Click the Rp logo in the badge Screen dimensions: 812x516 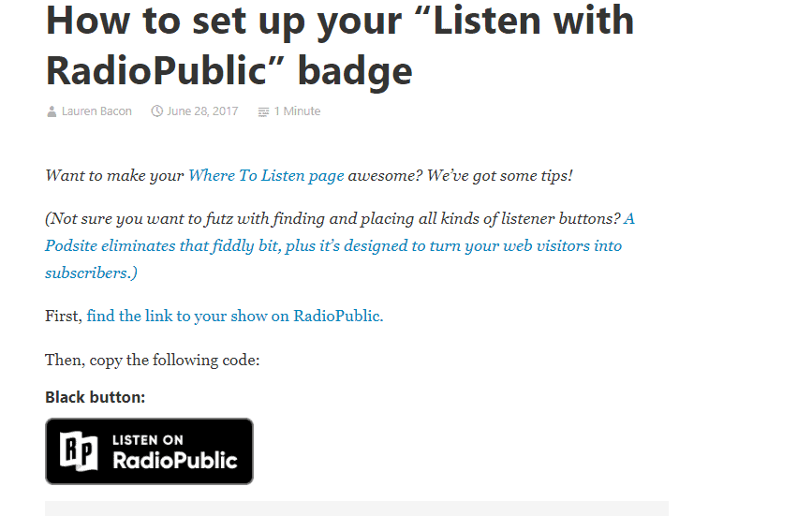pyautogui.click(x=80, y=450)
